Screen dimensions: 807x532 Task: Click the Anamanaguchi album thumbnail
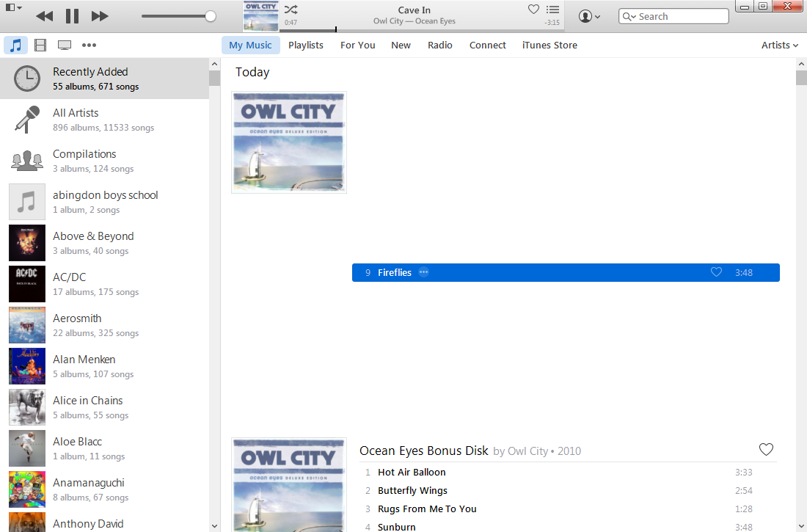click(26, 489)
